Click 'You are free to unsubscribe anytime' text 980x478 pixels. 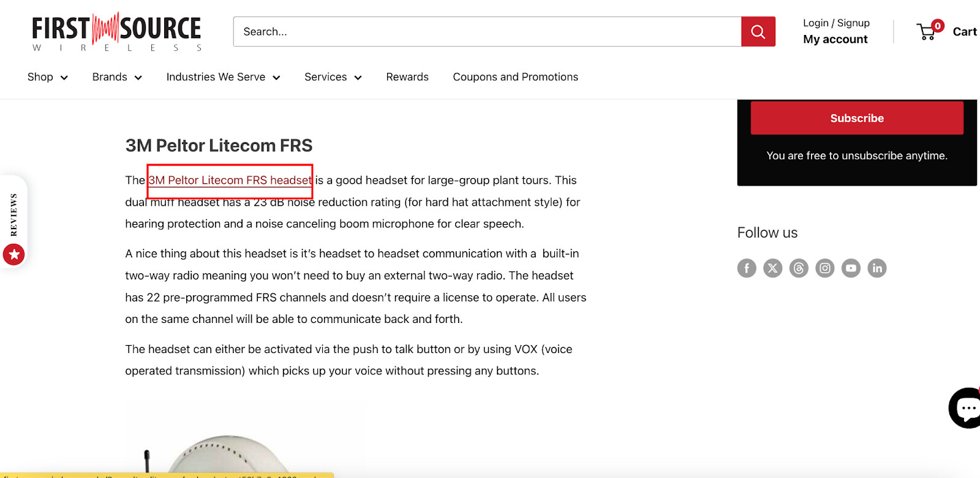coord(857,156)
